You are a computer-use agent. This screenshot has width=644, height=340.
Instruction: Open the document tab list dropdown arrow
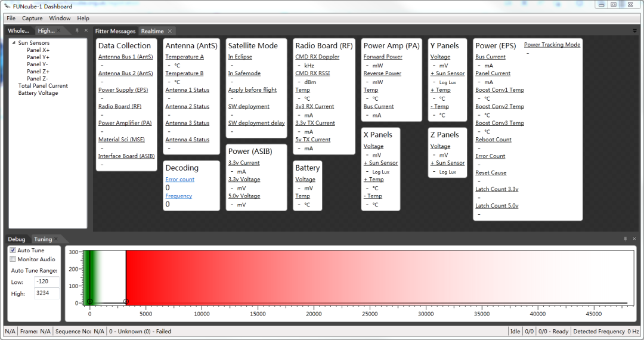pos(634,31)
